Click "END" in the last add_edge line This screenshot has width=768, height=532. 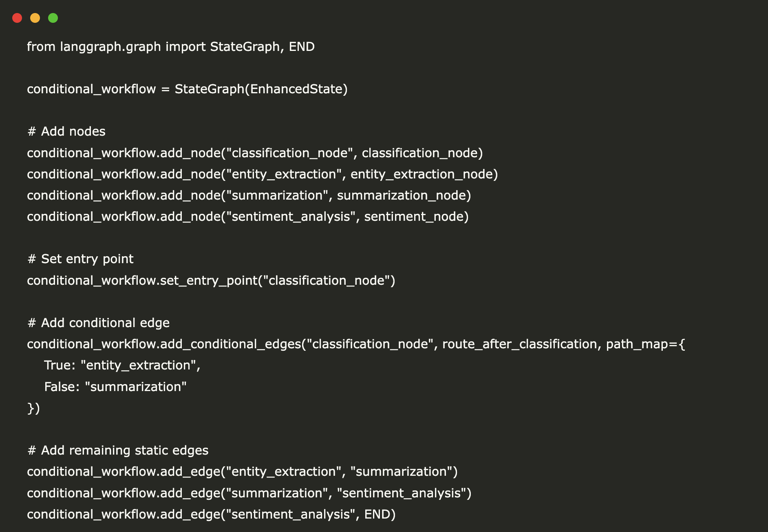coord(377,514)
